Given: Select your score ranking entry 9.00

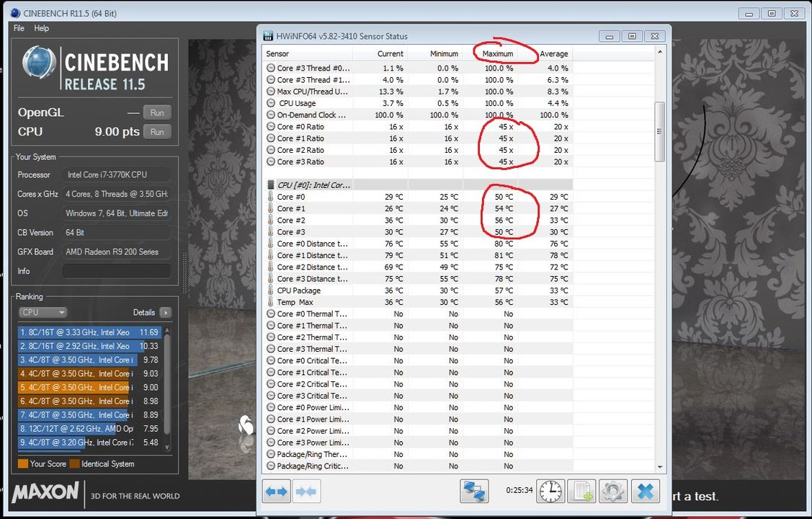Looking at the screenshot, I should (89, 387).
